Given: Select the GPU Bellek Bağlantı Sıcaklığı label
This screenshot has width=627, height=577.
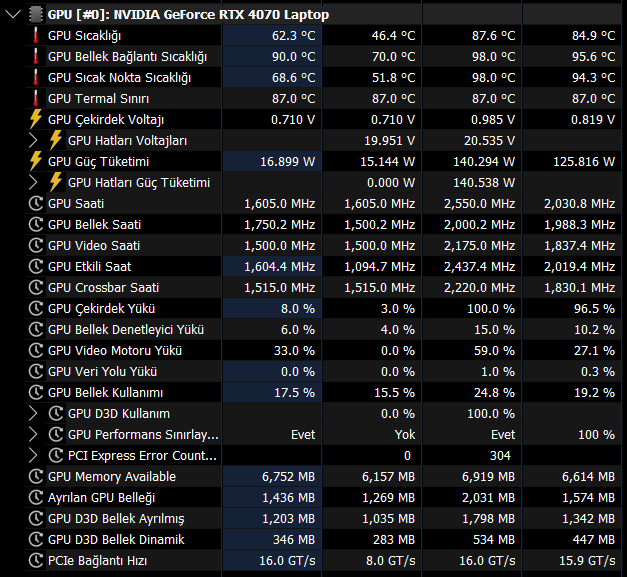Looking at the screenshot, I should click(128, 57).
